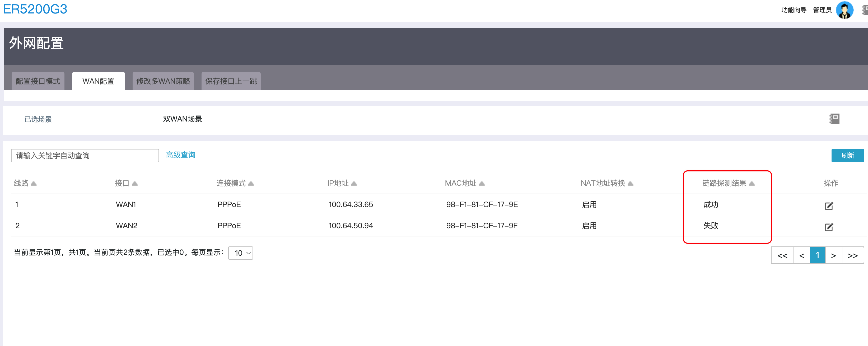Sort by 链路探测结果 column arrow
This screenshot has height=346, width=868.
tap(752, 183)
